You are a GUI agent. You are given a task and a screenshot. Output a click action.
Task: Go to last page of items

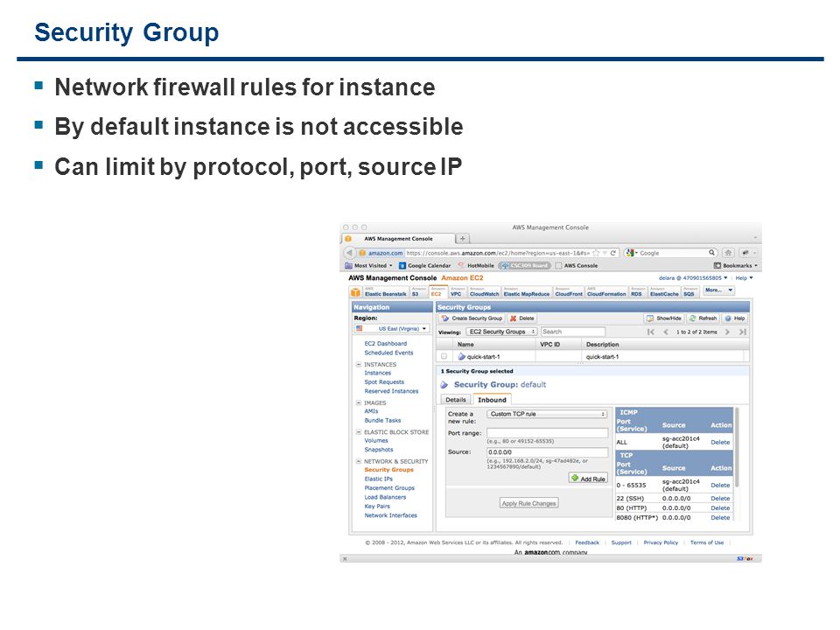coord(743,332)
